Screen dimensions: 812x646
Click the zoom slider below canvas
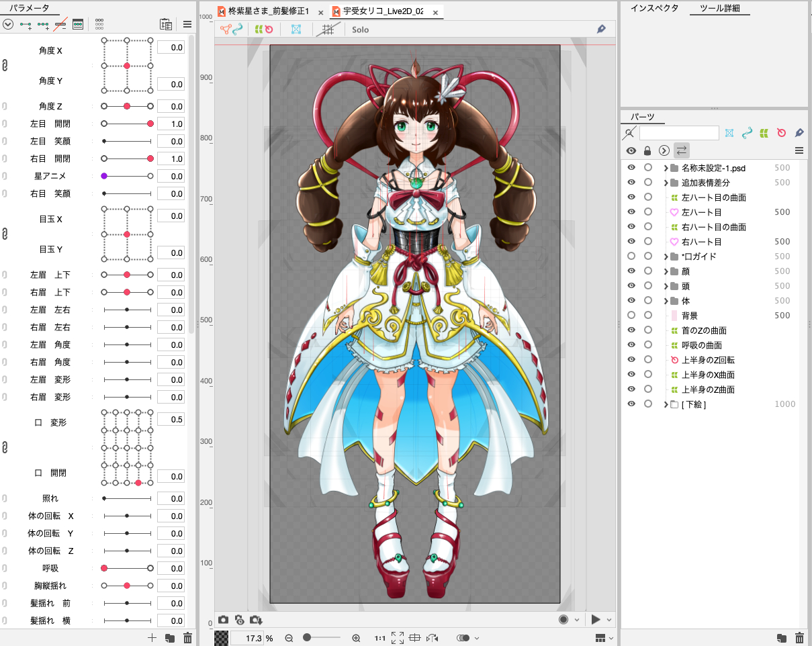[323, 638]
